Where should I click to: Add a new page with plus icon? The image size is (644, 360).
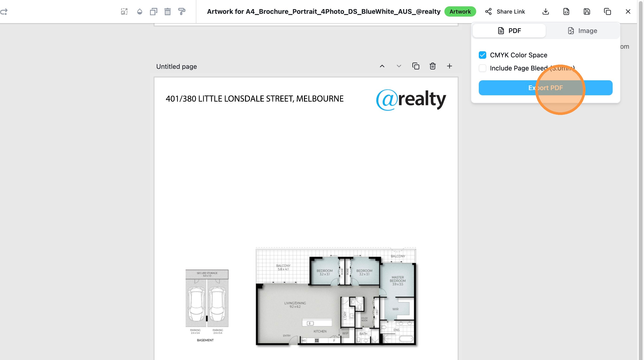pyautogui.click(x=449, y=66)
